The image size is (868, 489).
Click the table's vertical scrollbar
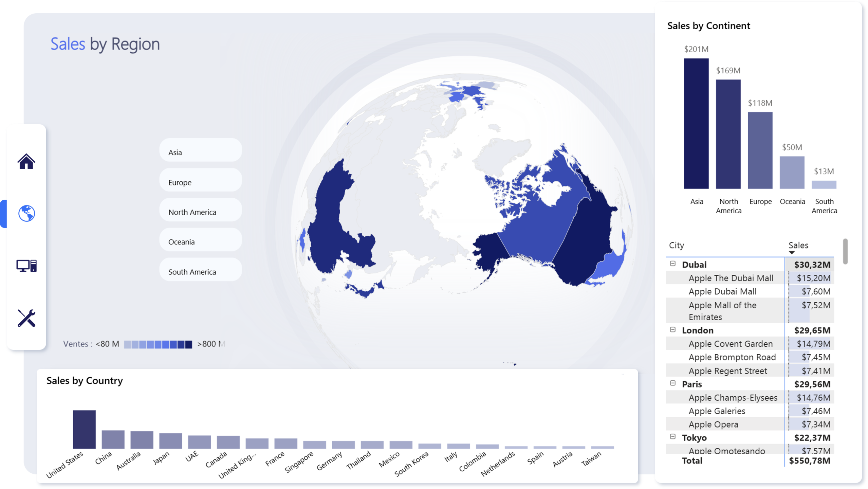[x=845, y=251]
